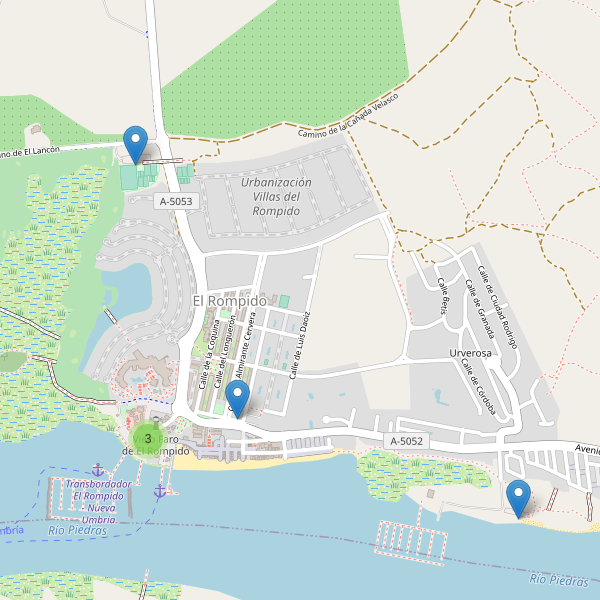Click the lighthouse icon at Viejo Faro

156,423
